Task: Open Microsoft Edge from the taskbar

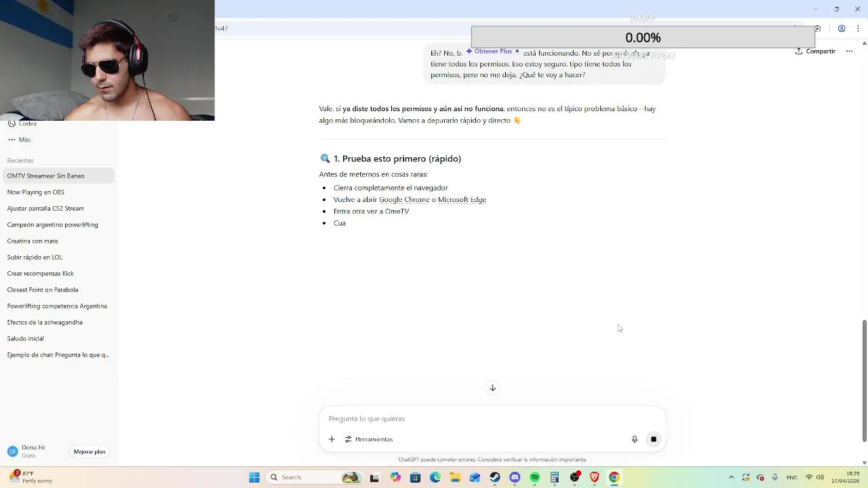Action: coord(435,477)
